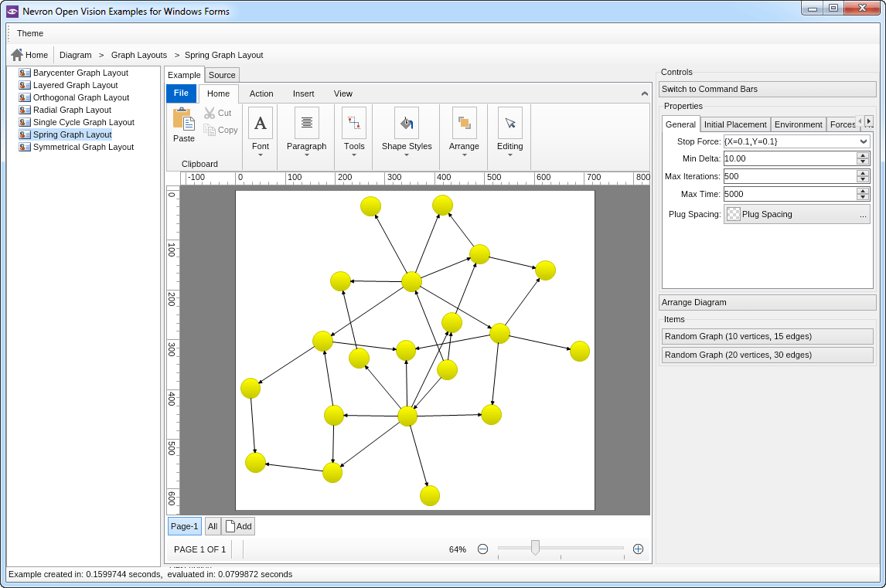Open the Font ribbon group icon
The image size is (886, 588).
(x=261, y=123)
